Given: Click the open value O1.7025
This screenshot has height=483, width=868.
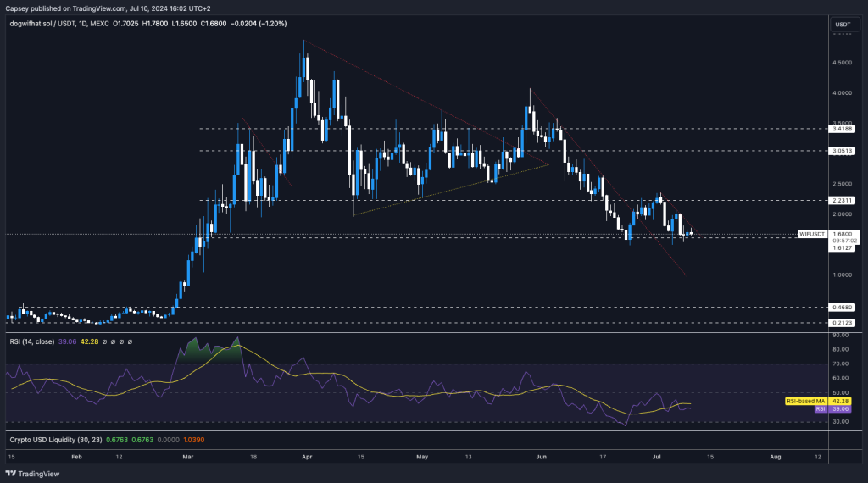Looking at the screenshot, I should tap(125, 24).
